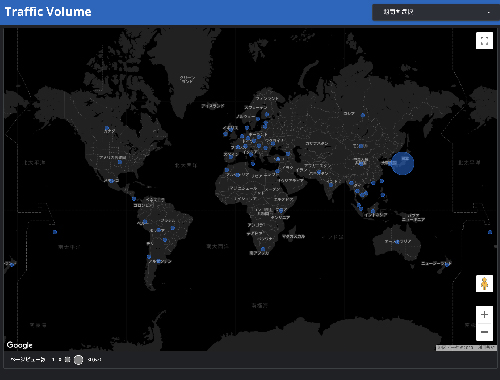Open the period dropdown in header
This screenshot has width=500, height=380.
click(436, 12)
